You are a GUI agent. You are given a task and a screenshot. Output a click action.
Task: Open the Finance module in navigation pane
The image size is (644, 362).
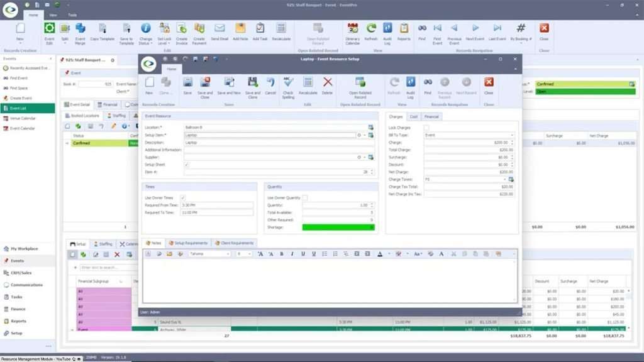28,309
